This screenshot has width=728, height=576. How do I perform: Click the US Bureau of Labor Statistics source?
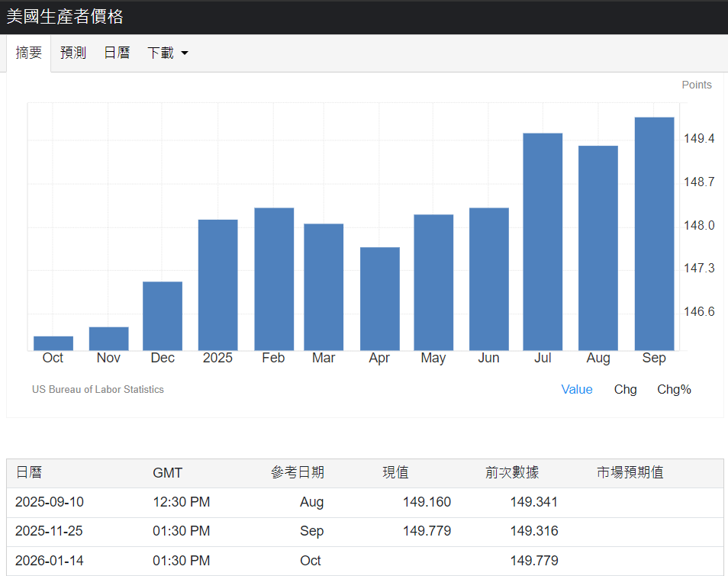click(x=98, y=389)
